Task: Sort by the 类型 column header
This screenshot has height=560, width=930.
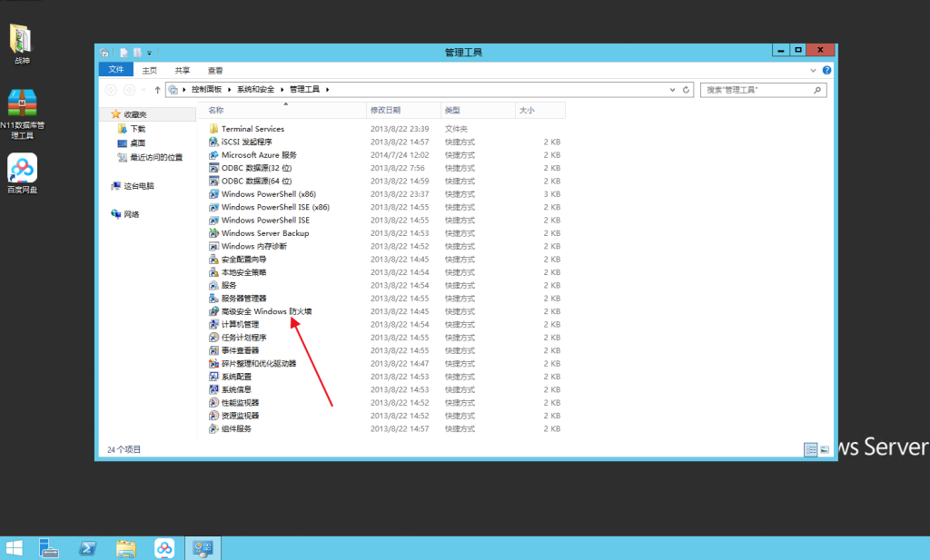Action: pyautogui.click(x=478, y=110)
